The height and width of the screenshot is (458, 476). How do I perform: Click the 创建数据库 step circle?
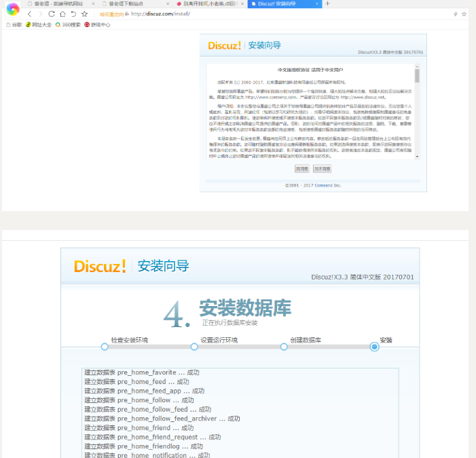[284, 347]
